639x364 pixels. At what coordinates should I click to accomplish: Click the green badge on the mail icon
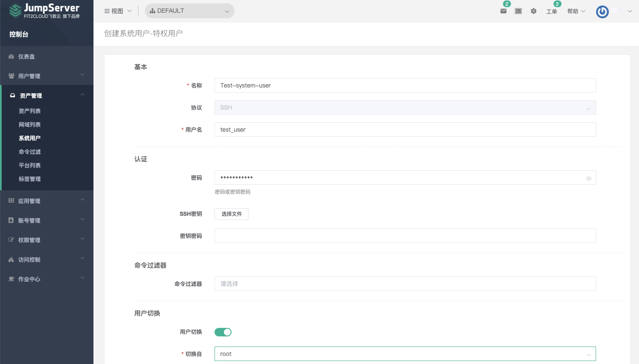[507, 3]
